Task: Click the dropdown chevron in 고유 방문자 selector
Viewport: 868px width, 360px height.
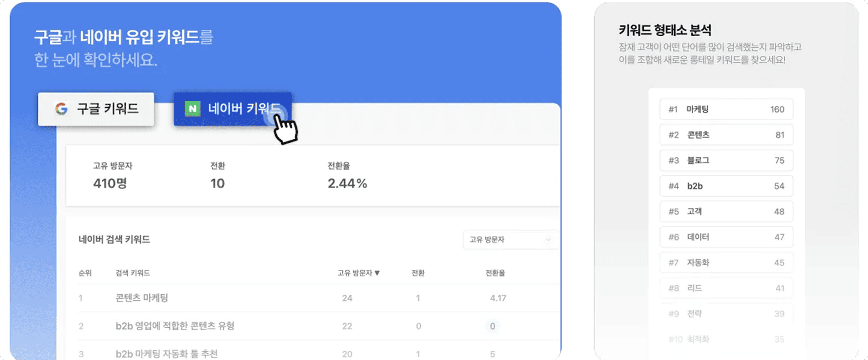Action: click(548, 240)
